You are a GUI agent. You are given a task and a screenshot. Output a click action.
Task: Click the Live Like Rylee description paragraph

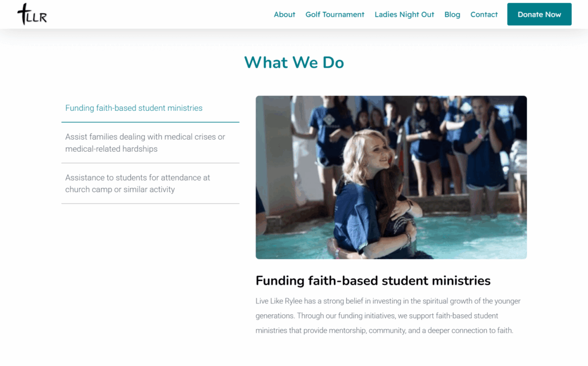click(388, 315)
